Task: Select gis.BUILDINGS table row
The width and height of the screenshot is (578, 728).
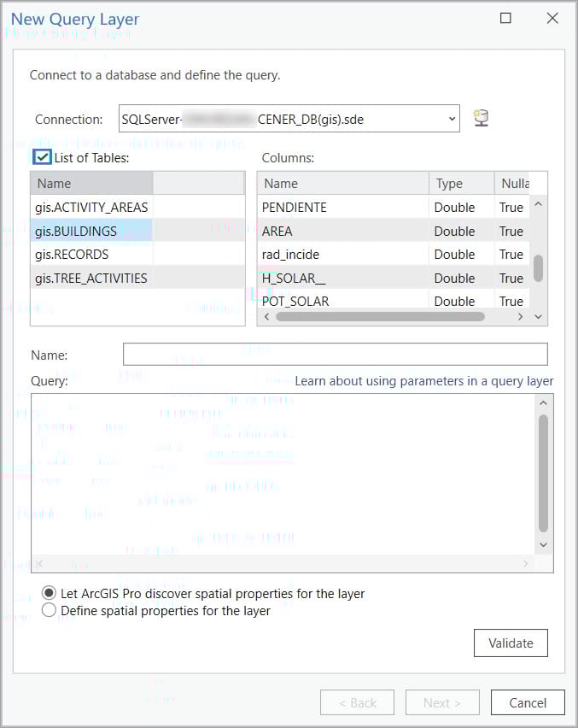Action: [137, 231]
